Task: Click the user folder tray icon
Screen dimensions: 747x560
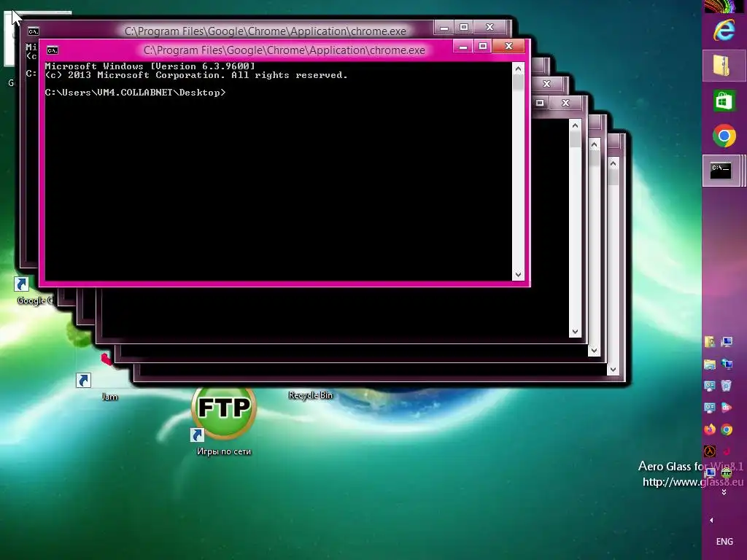Action: (x=710, y=341)
